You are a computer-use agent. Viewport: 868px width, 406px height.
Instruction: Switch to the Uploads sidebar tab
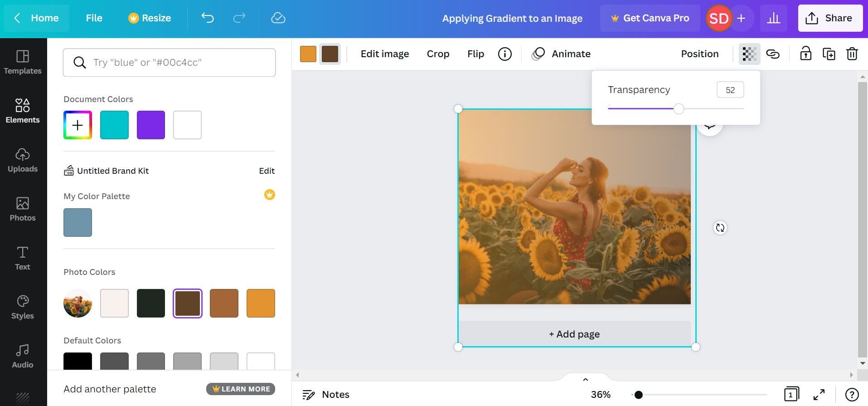click(23, 160)
